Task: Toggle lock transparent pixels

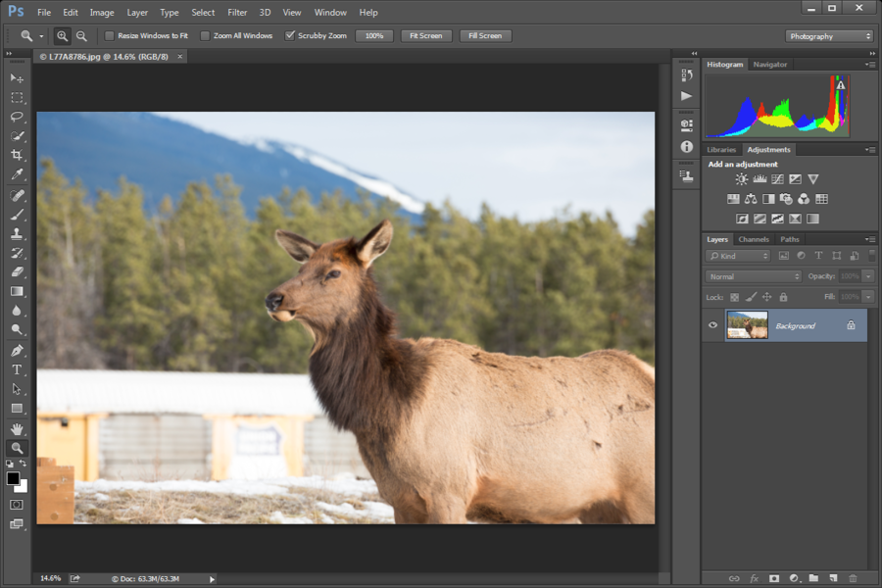Action: [x=735, y=297]
